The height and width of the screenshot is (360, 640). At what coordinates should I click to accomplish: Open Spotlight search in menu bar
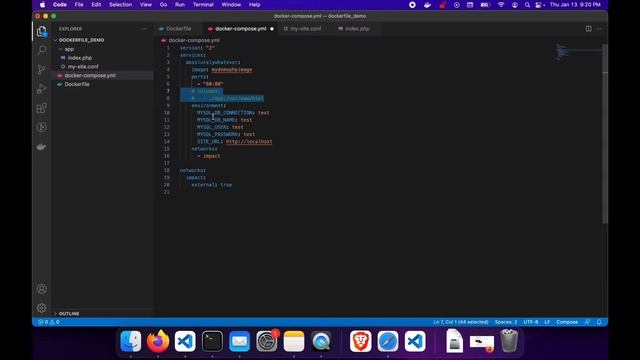pos(527,5)
